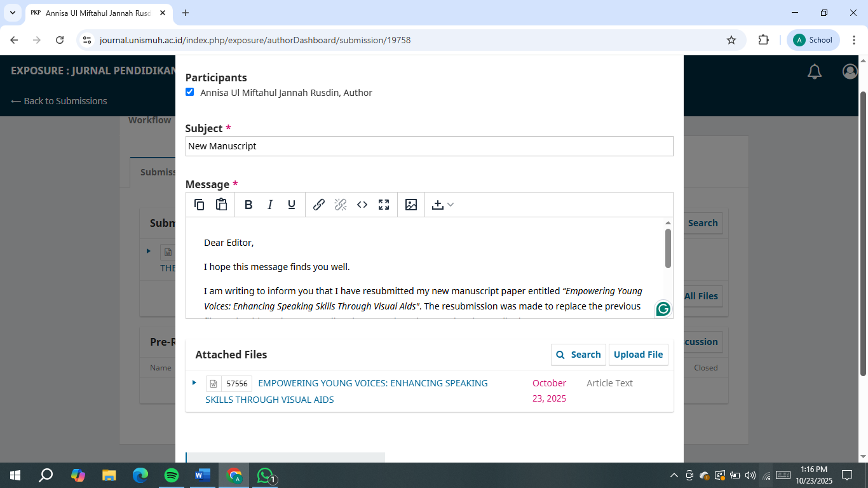The height and width of the screenshot is (488, 868).
Task: Open WhatsApp from the taskbar
Action: [265, 475]
